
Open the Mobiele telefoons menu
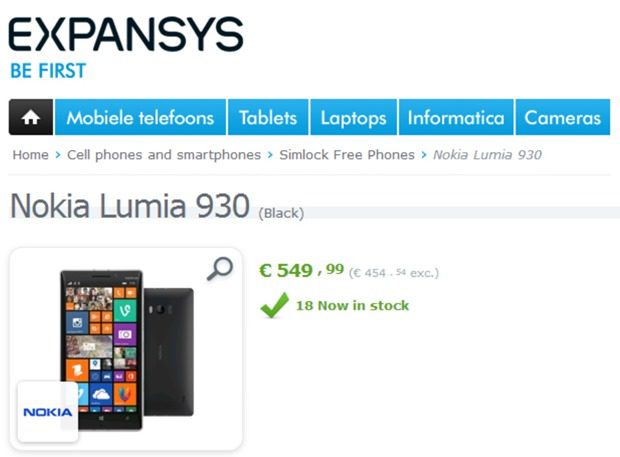click(140, 117)
